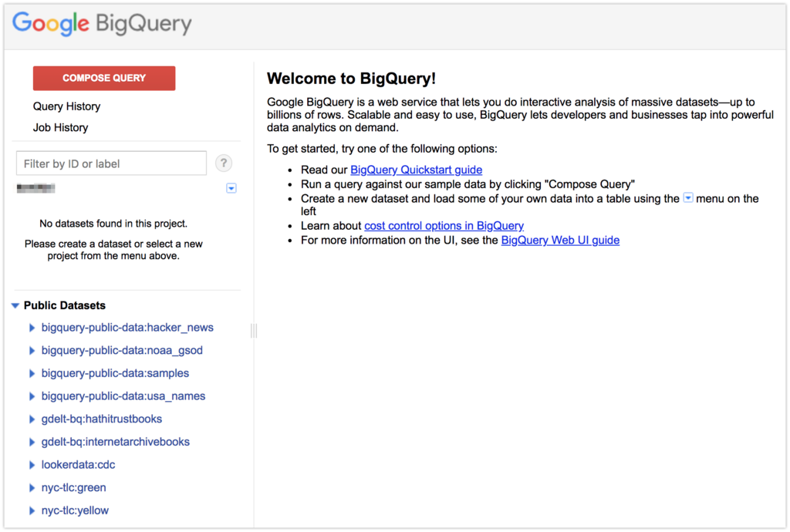Screen dimensions: 790x532
Task: Expand the bigquery-public-data:hacker_news arrow
Action: [x=32, y=328]
